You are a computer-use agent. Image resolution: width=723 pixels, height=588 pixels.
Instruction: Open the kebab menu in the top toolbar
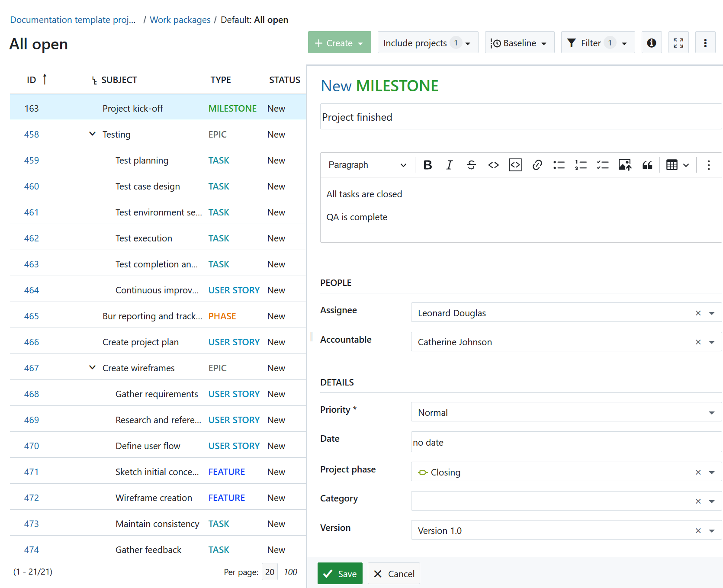(705, 42)
